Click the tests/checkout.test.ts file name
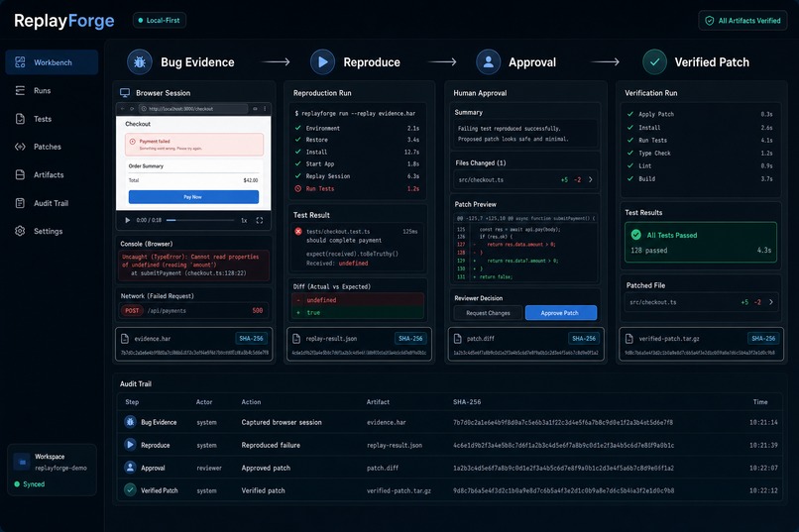The image size is (799, 532). 338,232
